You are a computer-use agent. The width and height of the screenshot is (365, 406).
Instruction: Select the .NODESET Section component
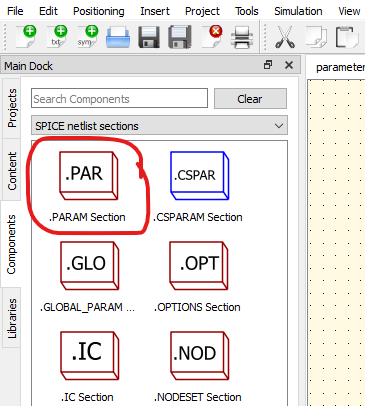(198, 367)
